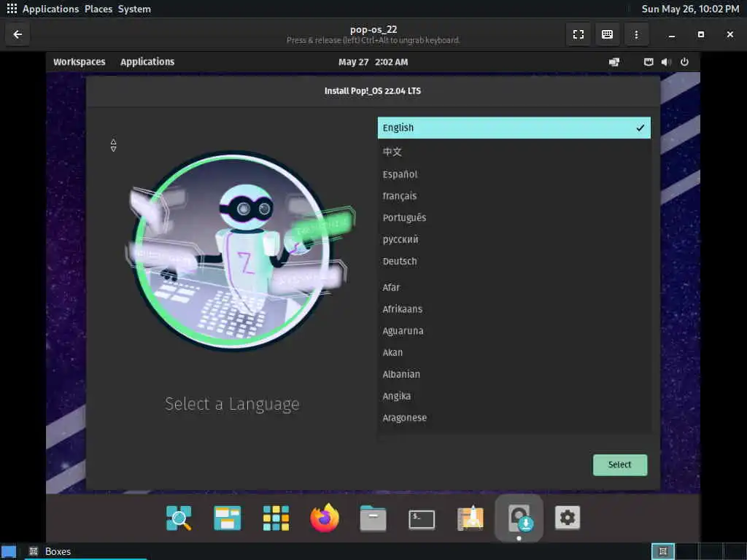Open the host Applications menu
The width and height of the screenshot is (747, 560).
point(50,9)
